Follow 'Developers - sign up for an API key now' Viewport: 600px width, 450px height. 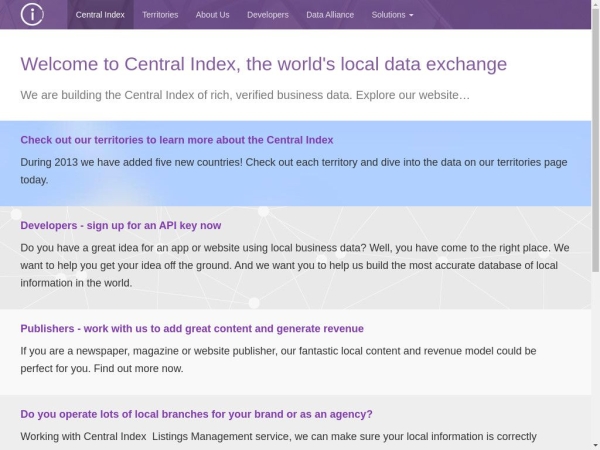(x=121, y=226)
